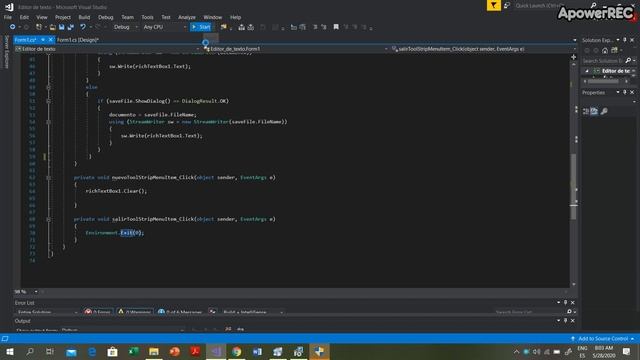
Task: Click the feedback icon beside Quick Launch
Action: pos(507,5)
